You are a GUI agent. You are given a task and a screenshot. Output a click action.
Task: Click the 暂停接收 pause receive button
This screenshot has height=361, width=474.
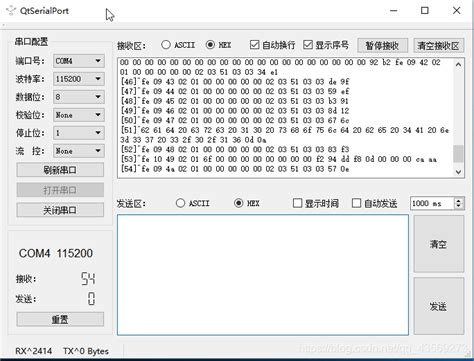click(x=382, y=45)
